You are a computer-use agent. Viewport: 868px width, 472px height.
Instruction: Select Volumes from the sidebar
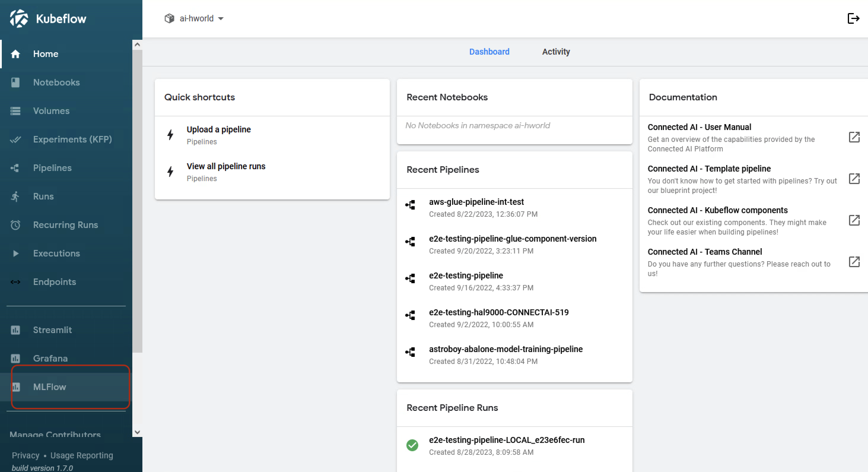[67, 111]
